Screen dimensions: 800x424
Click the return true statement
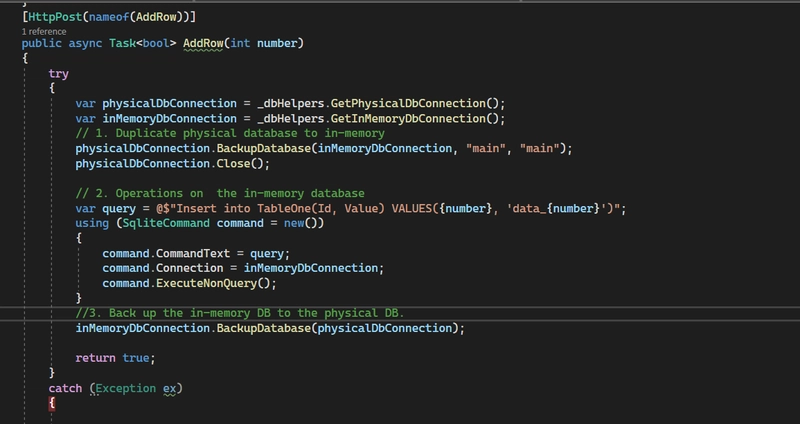(x=115, y=358)
